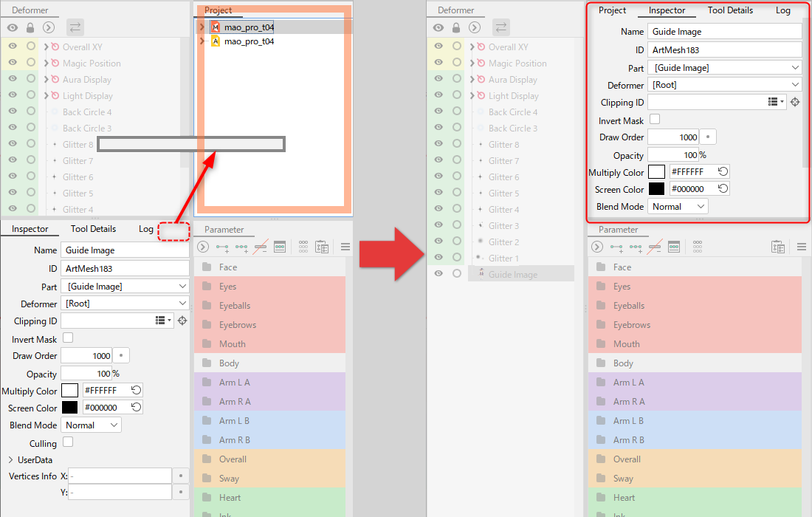Reset Screen Color in the red-outlined Inspector
Image resolution: width=812 pixels, height=517 pixels.
point(723,189)
